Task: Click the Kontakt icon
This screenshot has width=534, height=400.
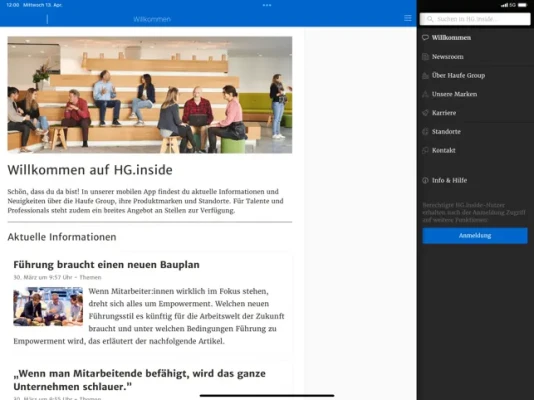Action: [425, 150]
